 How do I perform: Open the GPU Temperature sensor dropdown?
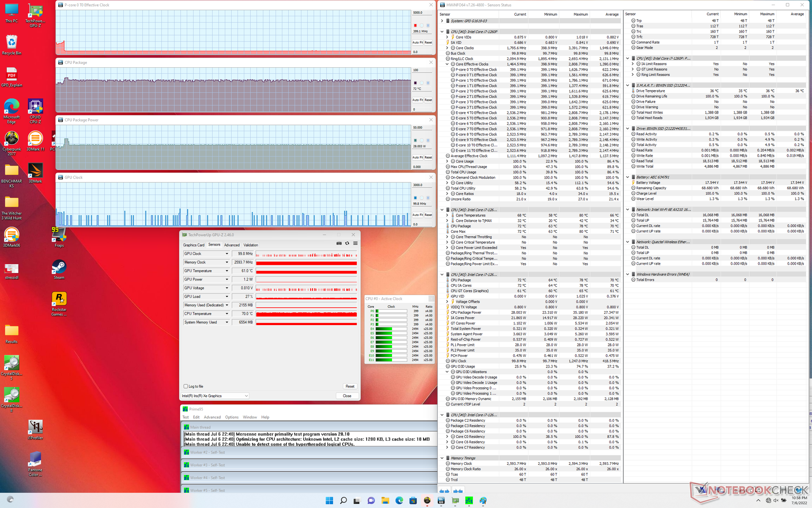(227, 271)
